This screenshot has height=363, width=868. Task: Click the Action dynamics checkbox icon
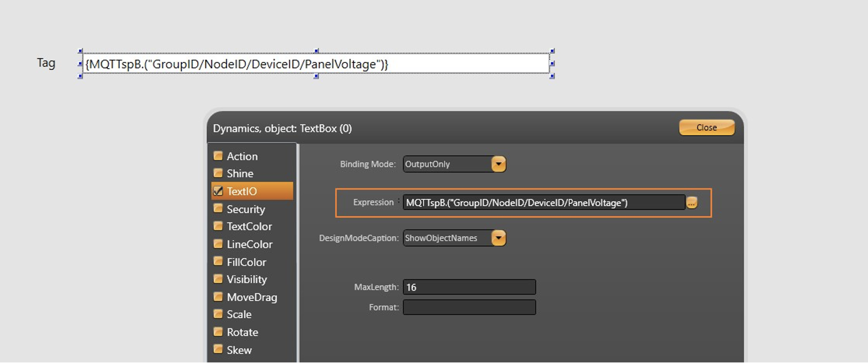pos(218,156)
